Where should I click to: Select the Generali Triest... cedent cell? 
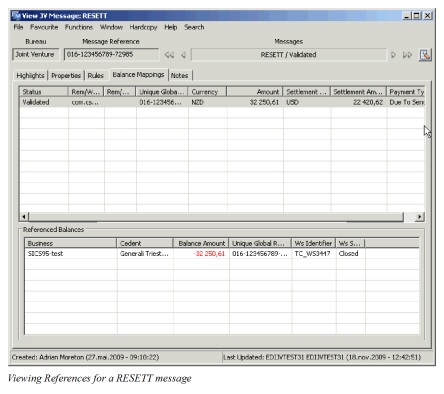145,254
